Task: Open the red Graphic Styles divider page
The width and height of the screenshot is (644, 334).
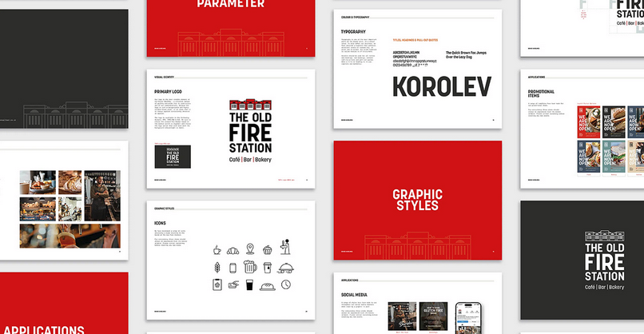Action: pos(416,200)
